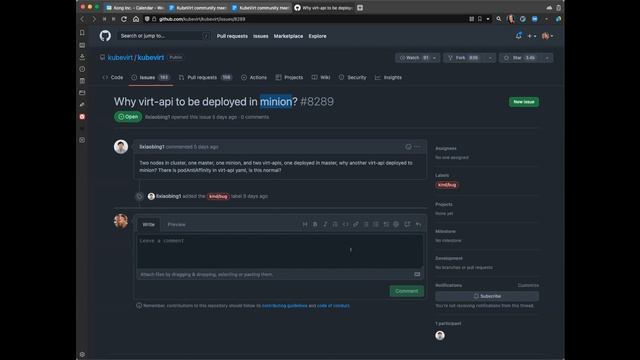The width and height of the screenshot is (640, 360).
Task: Open the plus create-new dropdown
Action: (532, 36)
